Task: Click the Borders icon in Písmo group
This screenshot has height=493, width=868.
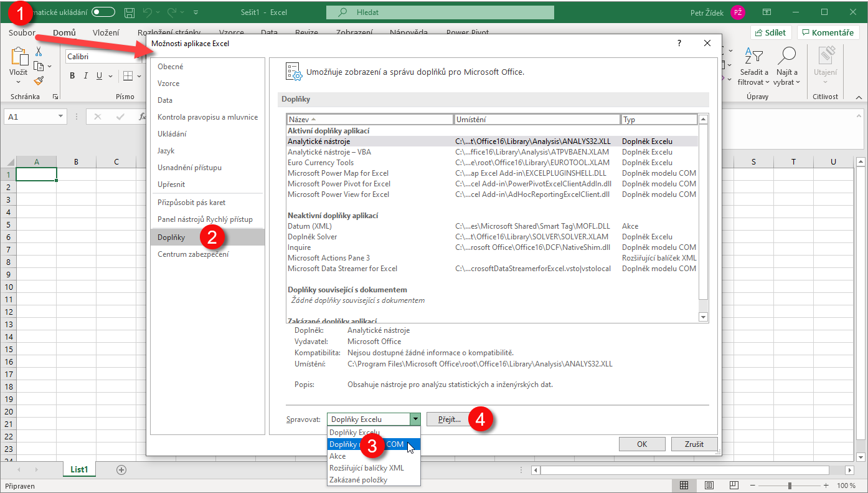Action: pyautogui.click(x=128, y=76)
